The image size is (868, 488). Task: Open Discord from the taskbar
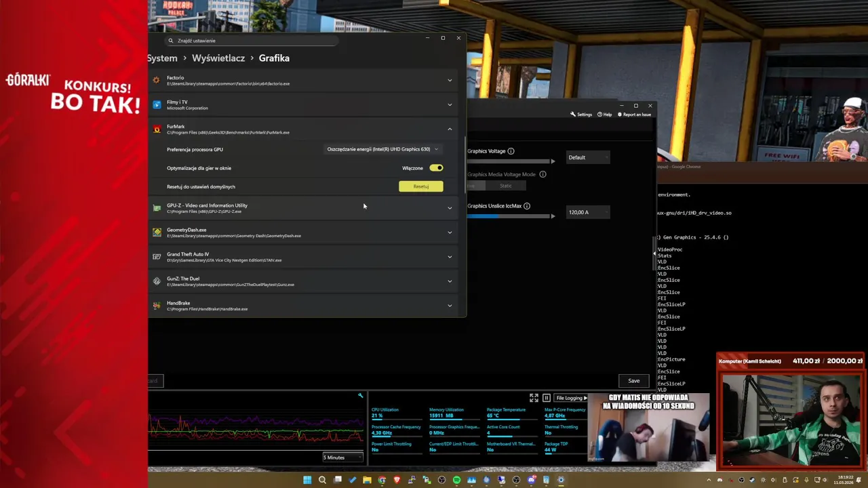pos(531,480)
